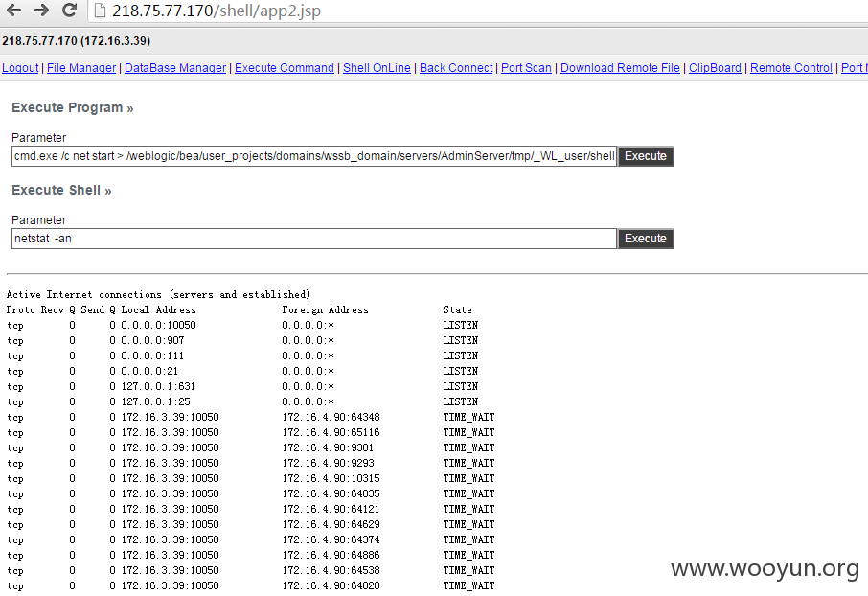
Task: Click foreign address 172.16.4.90:64121
Action: pos(331,509)
